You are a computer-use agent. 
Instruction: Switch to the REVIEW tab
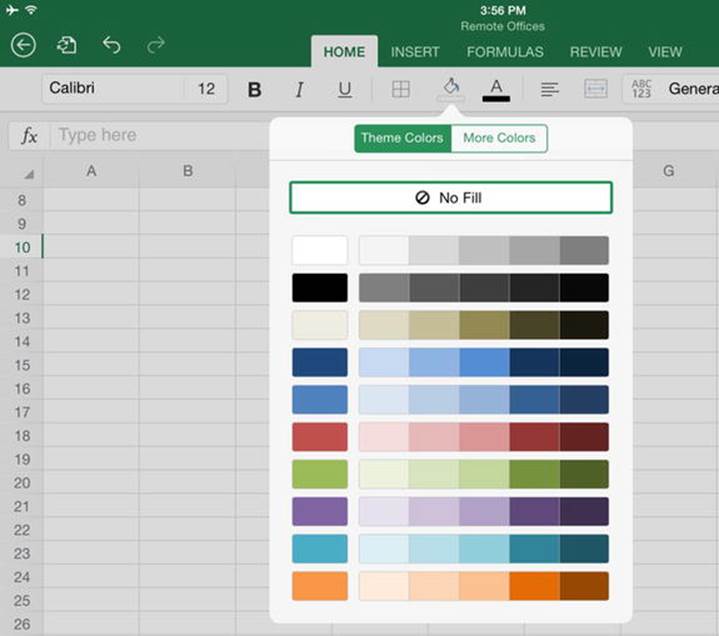596,52
